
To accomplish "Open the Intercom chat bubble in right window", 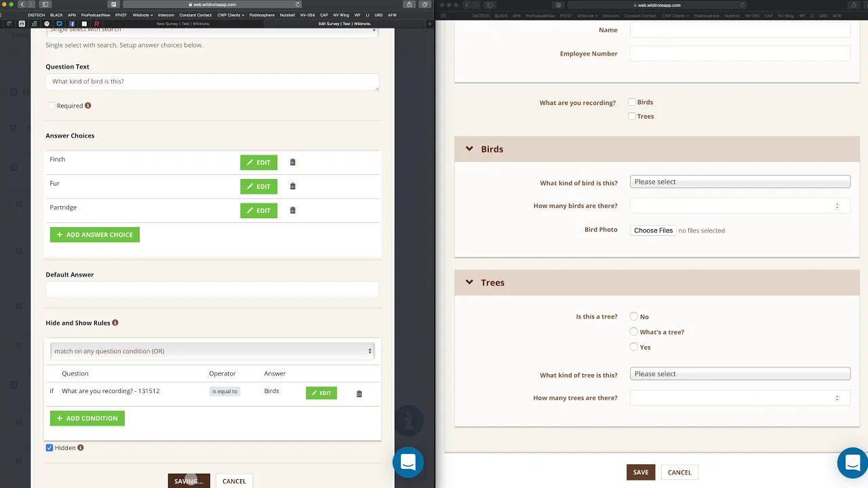I will point(853,463).
